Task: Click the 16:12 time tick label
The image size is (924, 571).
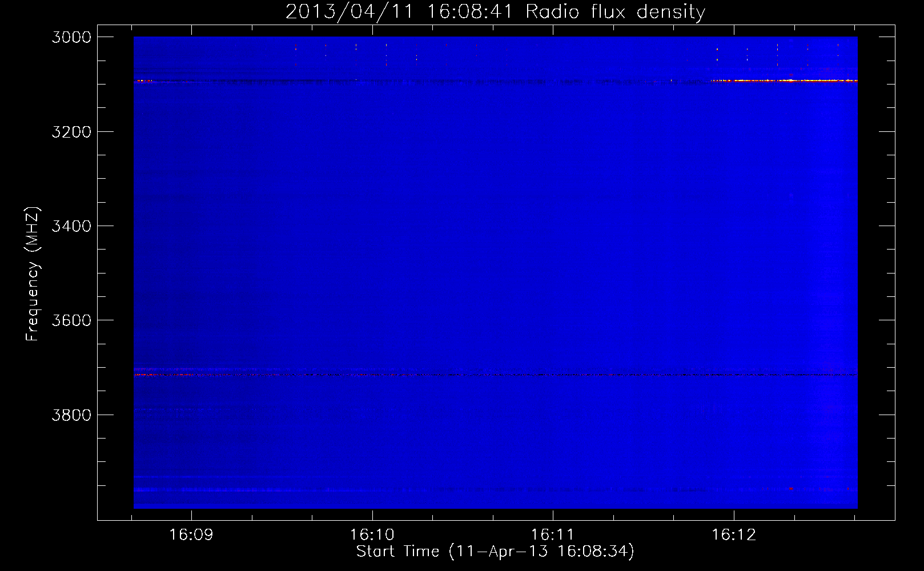Action: click(734, 535)
